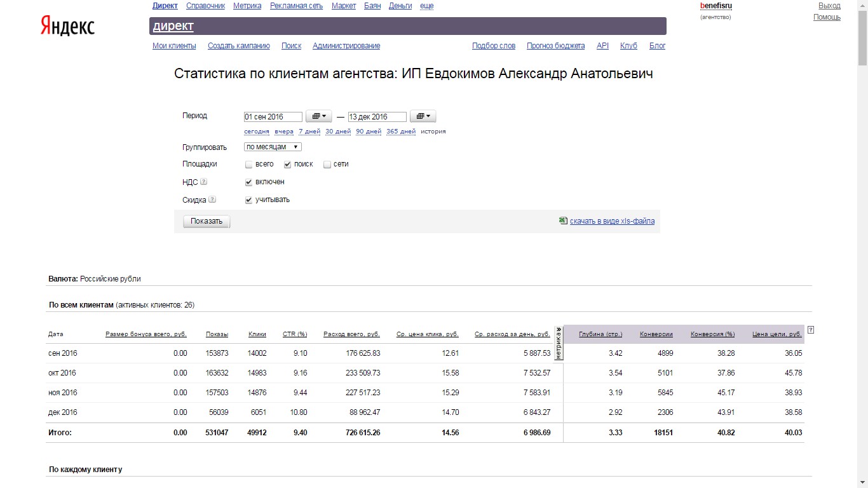
Task: Click Создать кампанию link
Action: pyautogui.click(x=239, y=46)
